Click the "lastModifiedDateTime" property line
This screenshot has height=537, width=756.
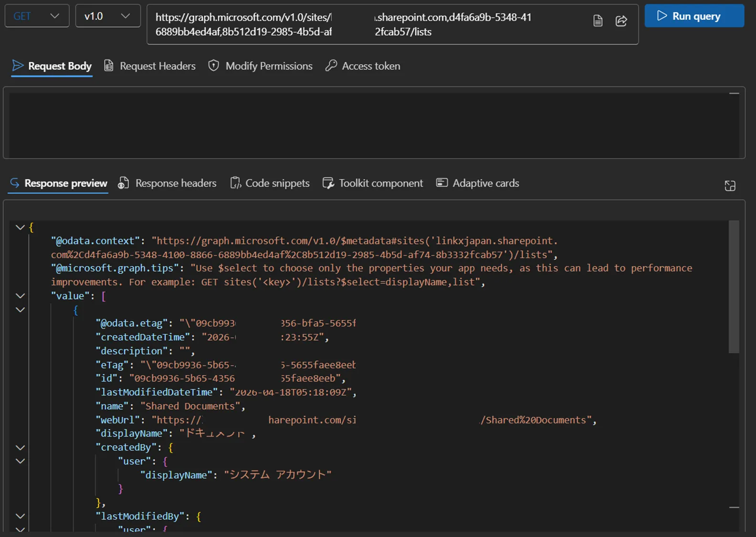[226, 392]
